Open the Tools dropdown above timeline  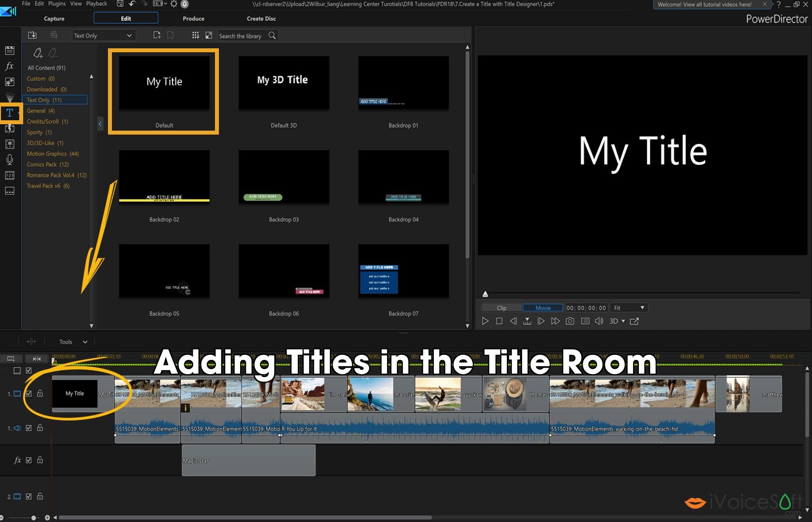pyautogui.click(x=73, y=342)
